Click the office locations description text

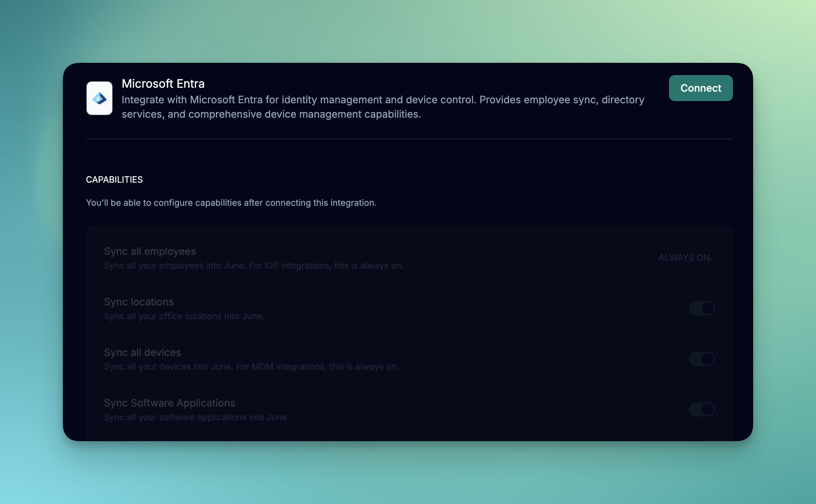(x=184, y=316)
